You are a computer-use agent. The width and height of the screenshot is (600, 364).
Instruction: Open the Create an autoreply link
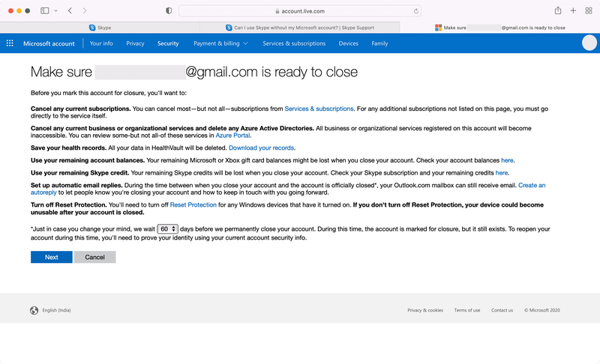click(x=532, y=185)
